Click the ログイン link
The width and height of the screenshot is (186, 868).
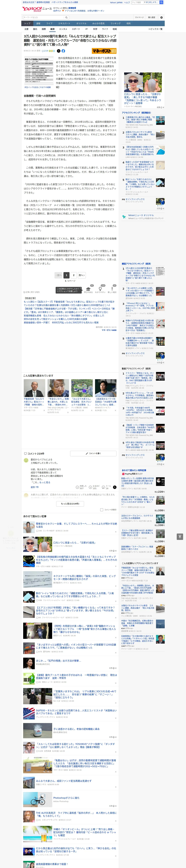(x=57, y=11)
